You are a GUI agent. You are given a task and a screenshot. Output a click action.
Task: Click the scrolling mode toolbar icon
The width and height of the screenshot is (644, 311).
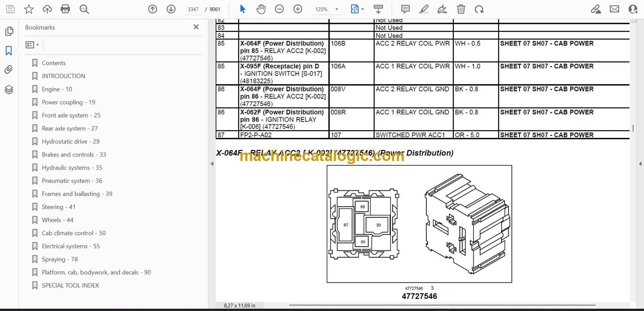point(378,9)
